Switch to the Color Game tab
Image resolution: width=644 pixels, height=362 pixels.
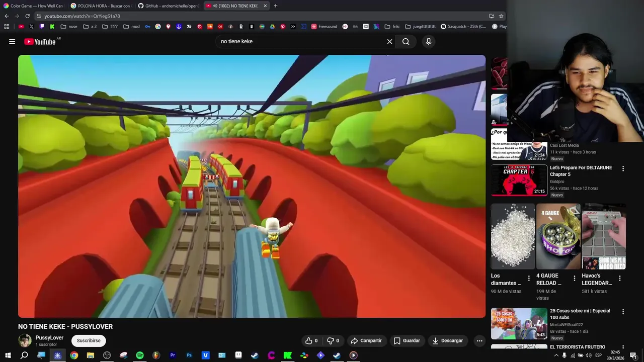(33, 6)
